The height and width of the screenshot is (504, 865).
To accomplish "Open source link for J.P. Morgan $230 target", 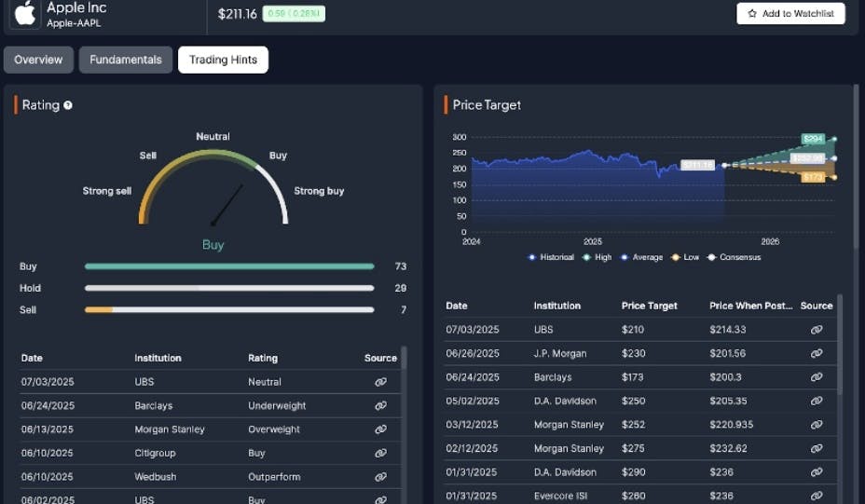I will (817, 354).
